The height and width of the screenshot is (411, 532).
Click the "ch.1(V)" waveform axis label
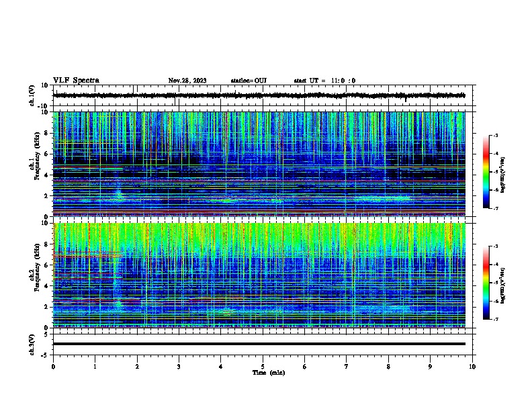coord(32,95)
